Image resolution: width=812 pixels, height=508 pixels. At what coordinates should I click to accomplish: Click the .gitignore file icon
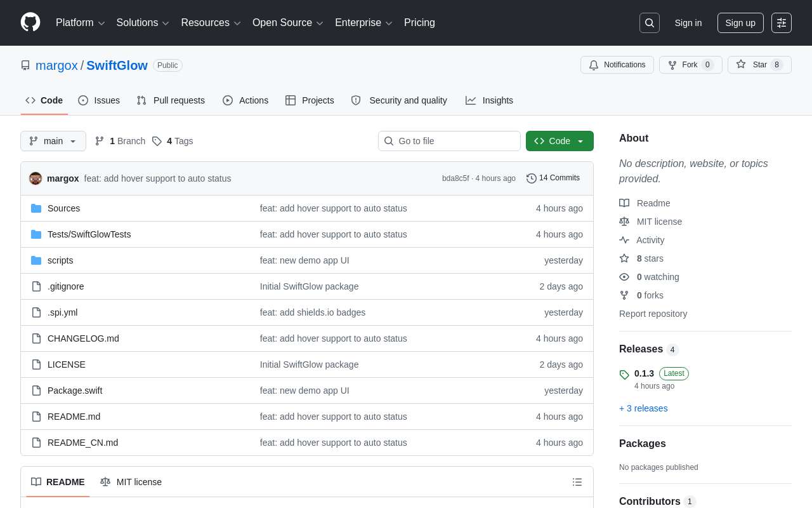click(36, 286)
